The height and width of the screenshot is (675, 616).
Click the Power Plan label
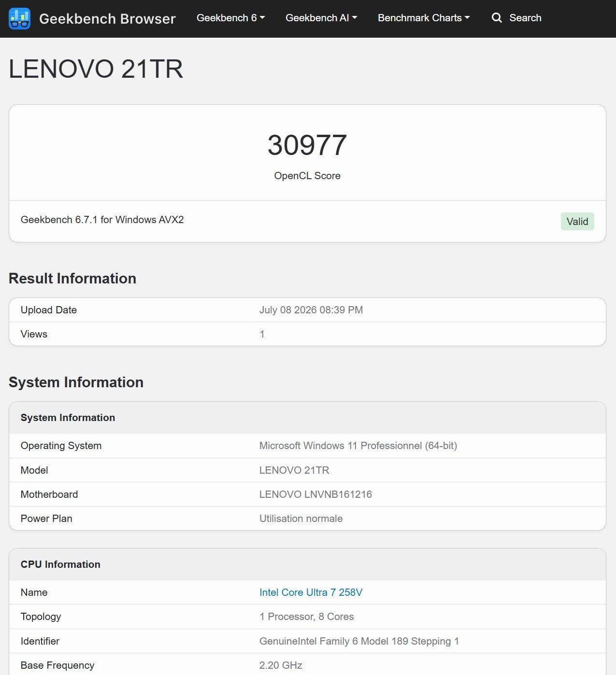pyautogui.click(x=46, y=519)
